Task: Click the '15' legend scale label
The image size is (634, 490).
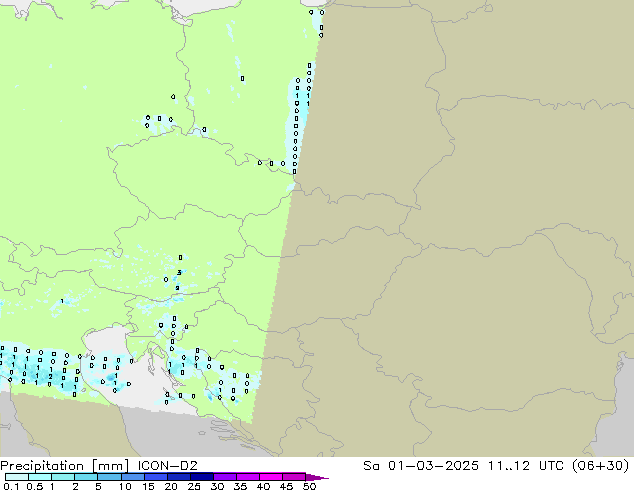Action: tap(148, 486)
